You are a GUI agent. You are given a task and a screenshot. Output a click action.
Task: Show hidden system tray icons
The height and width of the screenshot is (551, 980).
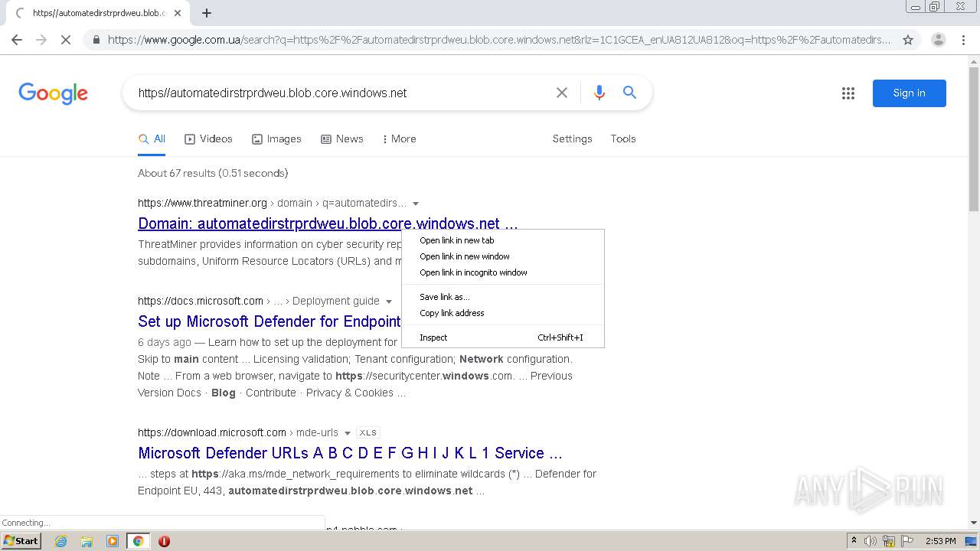coord(854,541)
